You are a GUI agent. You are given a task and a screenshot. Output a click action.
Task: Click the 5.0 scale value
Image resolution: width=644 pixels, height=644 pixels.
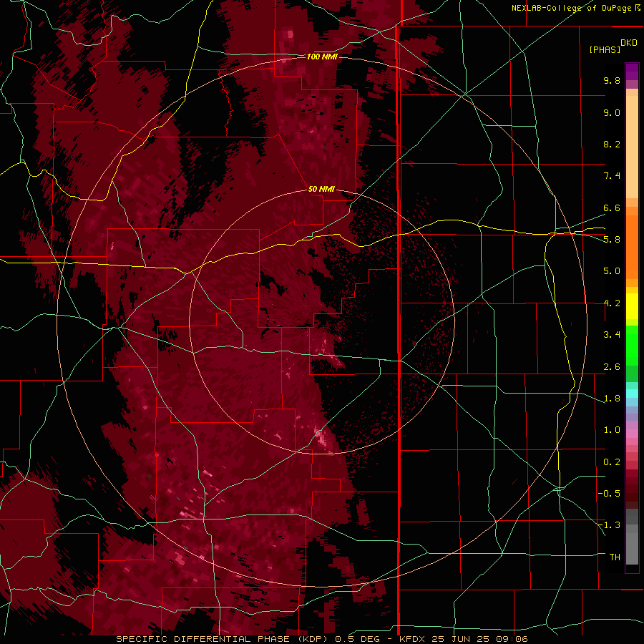click(x=612, y=271)
